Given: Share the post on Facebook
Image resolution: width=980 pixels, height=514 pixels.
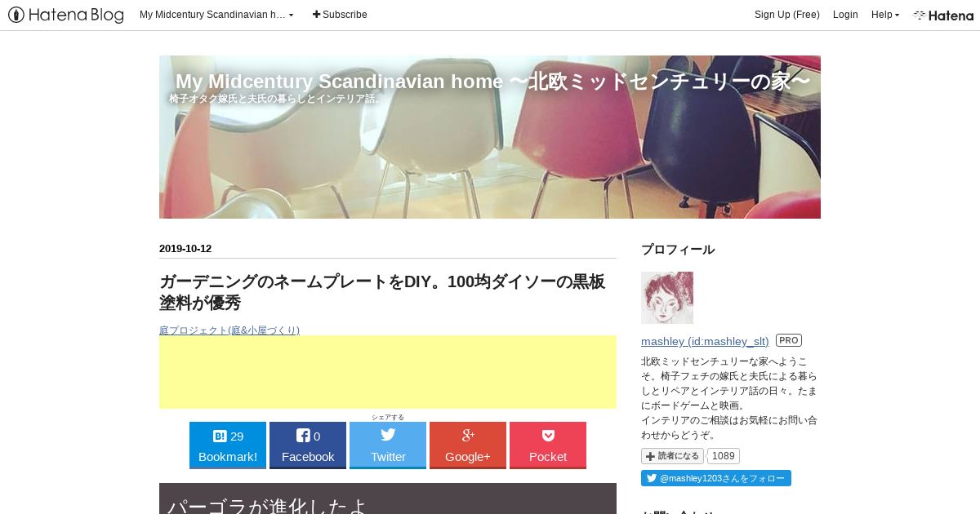Looking at the screenshot, I should click(x=308, y=445).
